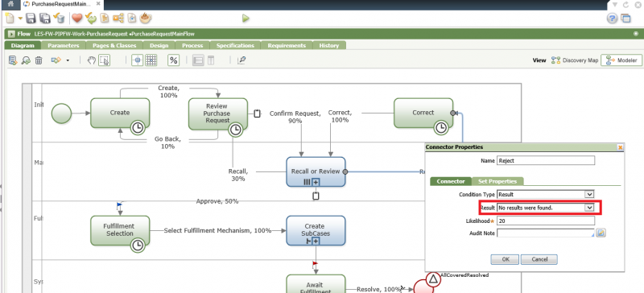The width and height of the screenshot is (644, 293).
Task: Open the Requirements tab
Action: (287, 46)
